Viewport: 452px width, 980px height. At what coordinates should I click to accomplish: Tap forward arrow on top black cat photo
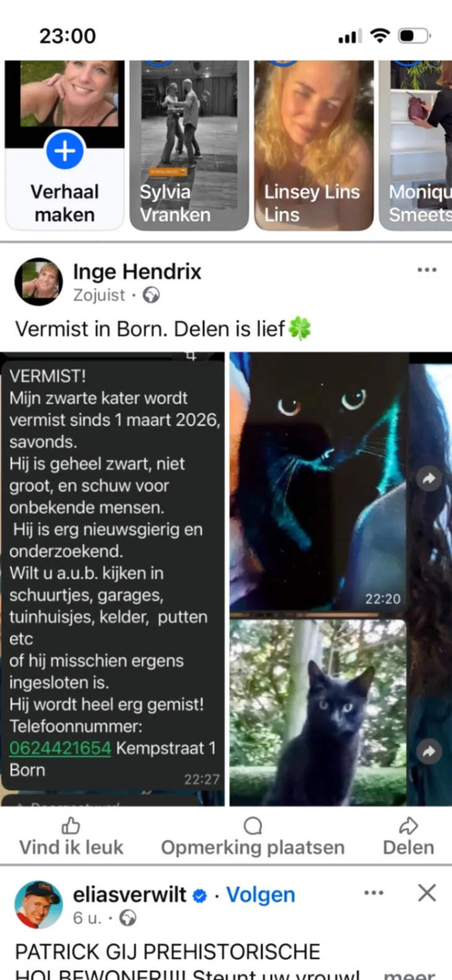428,478
